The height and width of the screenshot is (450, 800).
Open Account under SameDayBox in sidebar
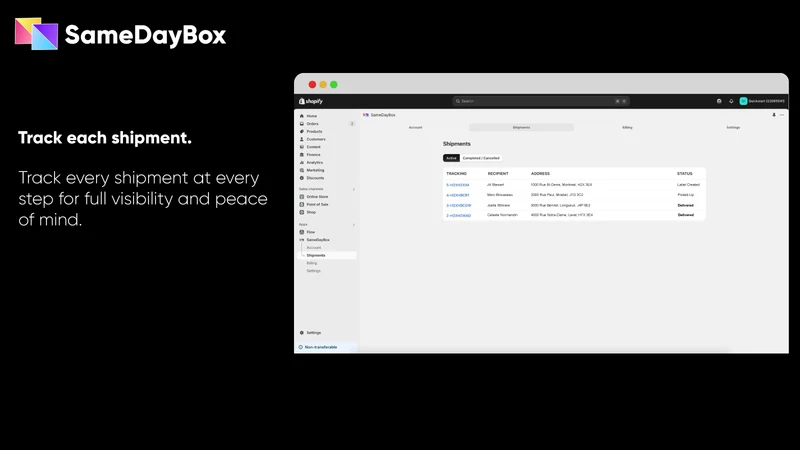point(314,247)
